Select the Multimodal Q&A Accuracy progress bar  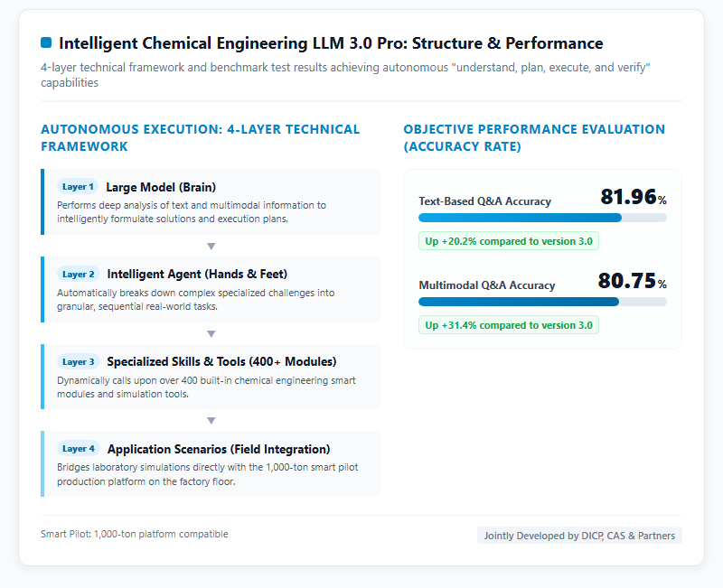click(542, 302)
